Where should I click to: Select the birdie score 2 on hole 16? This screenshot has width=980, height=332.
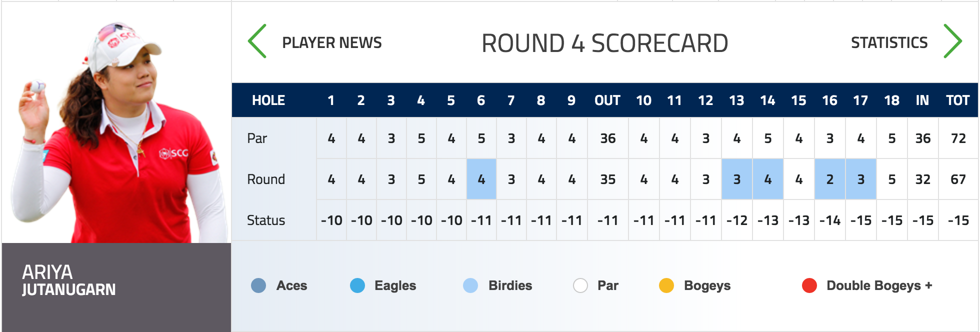click(830, 179)
